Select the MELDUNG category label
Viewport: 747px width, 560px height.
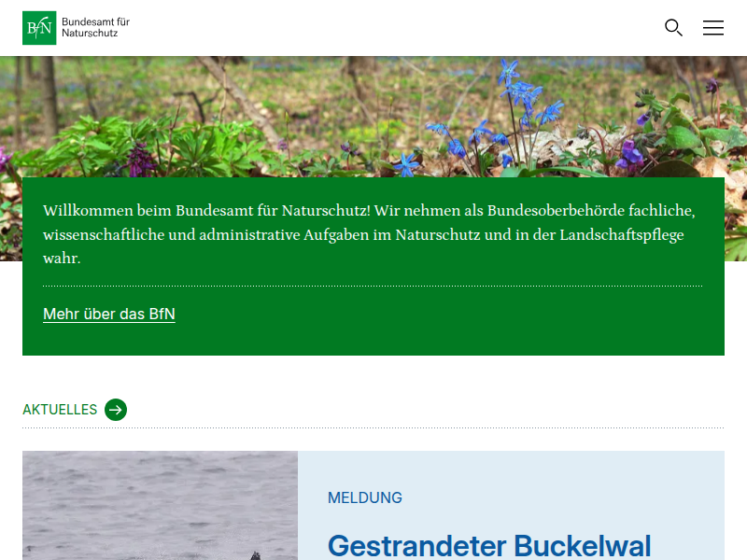point(365,497)
